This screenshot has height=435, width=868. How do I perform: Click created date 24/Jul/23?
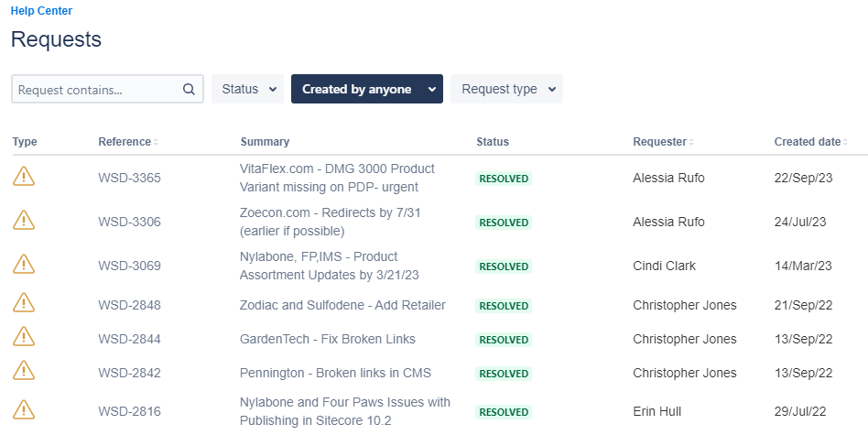[800, 222]
